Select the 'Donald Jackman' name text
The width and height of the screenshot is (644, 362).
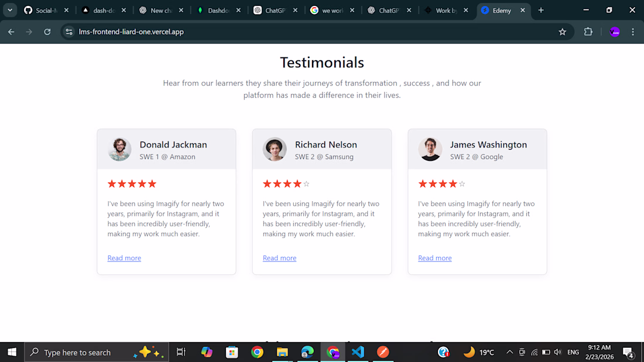(x=173, y=144)
